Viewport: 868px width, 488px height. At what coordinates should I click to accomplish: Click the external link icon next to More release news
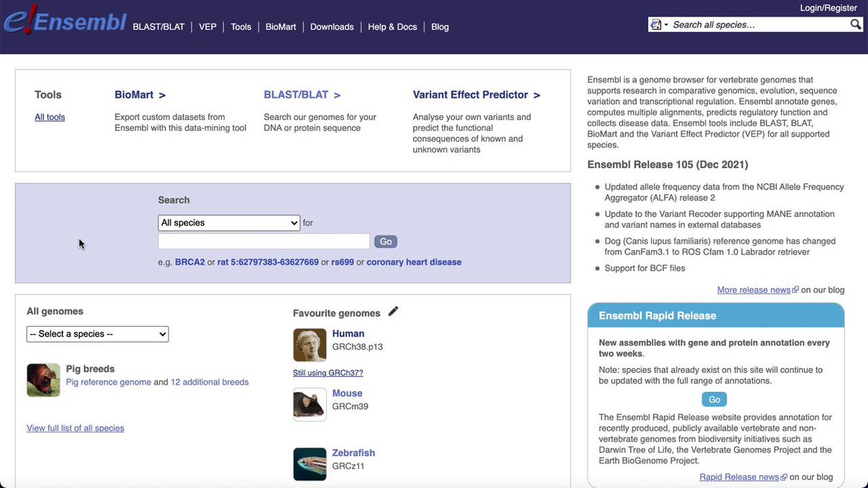[796, 290]
